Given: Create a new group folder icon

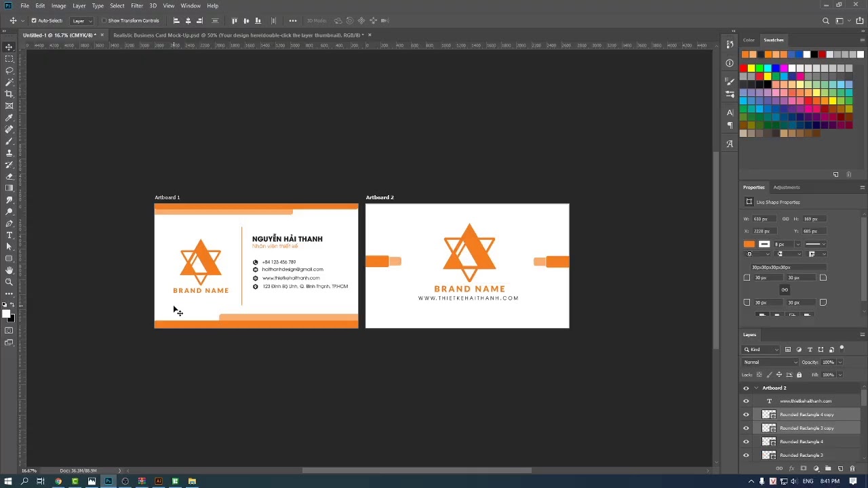Looking at the screenshot, I should 828,468.
